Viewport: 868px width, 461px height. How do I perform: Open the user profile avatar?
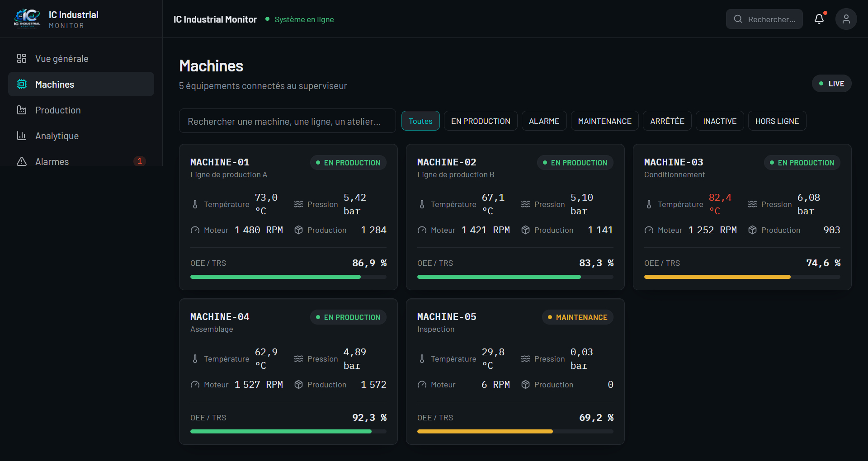tap(846, 19)
